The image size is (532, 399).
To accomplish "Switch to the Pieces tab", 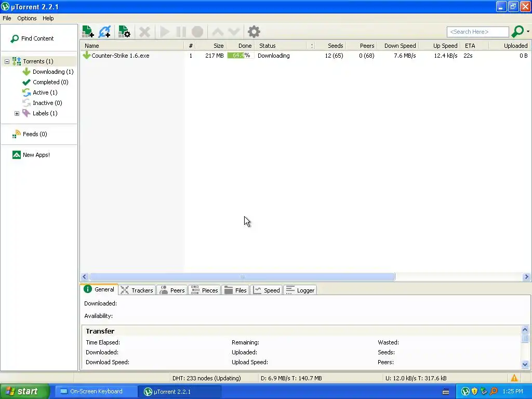I will click(x=205, y=290).
